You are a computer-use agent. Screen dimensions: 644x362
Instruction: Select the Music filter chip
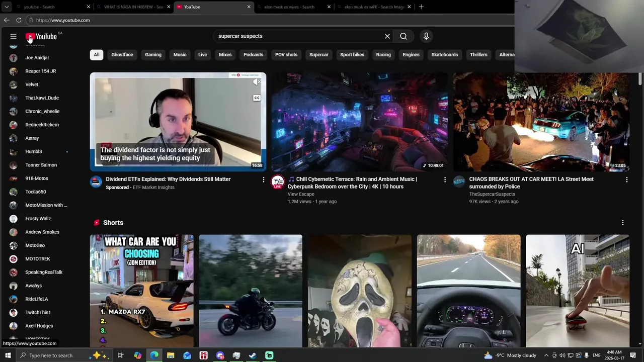point(180,55)
